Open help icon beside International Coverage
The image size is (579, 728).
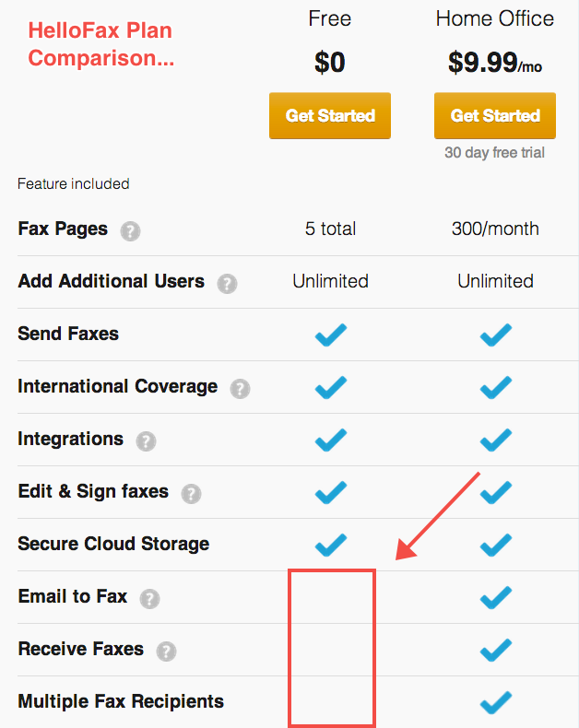(x=240, y=388)
